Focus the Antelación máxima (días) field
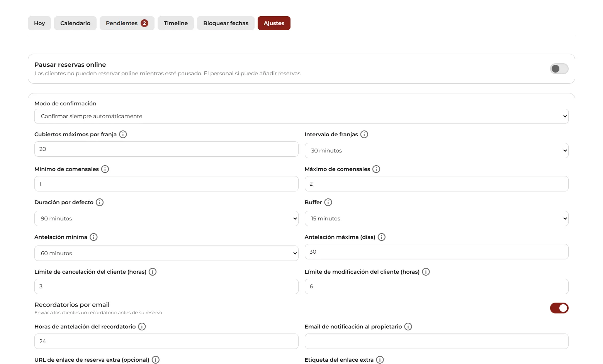The width and height of the screenshot is (603, 364). 437,252
